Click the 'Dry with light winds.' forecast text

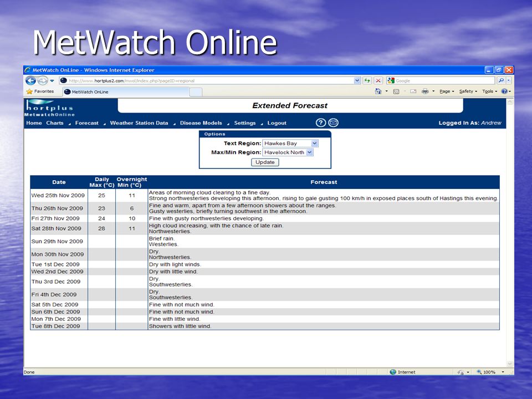coord(175,264)
